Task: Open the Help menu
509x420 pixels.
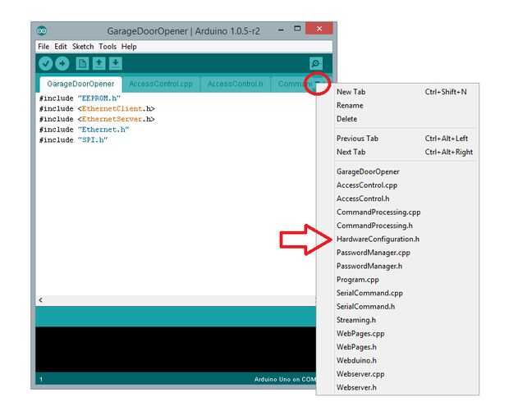Action: click(x=129, y=47)
